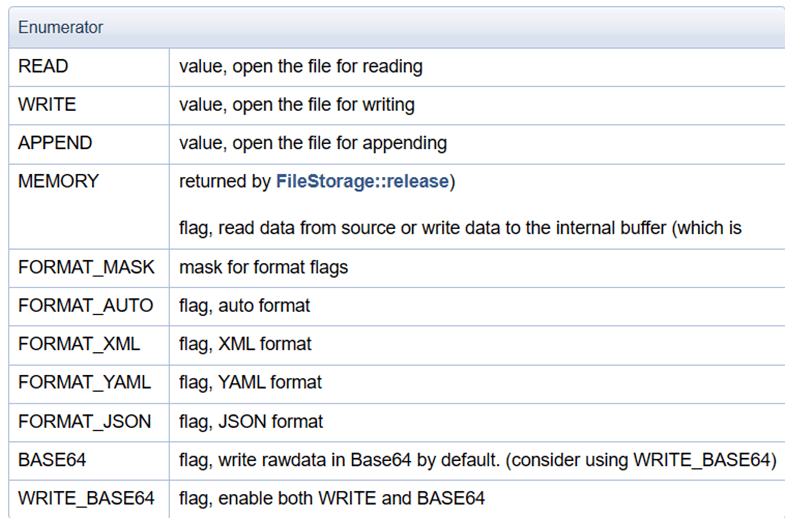
Task: Click the FORMAT_XML enumerator cell
Action: [79, 344]
